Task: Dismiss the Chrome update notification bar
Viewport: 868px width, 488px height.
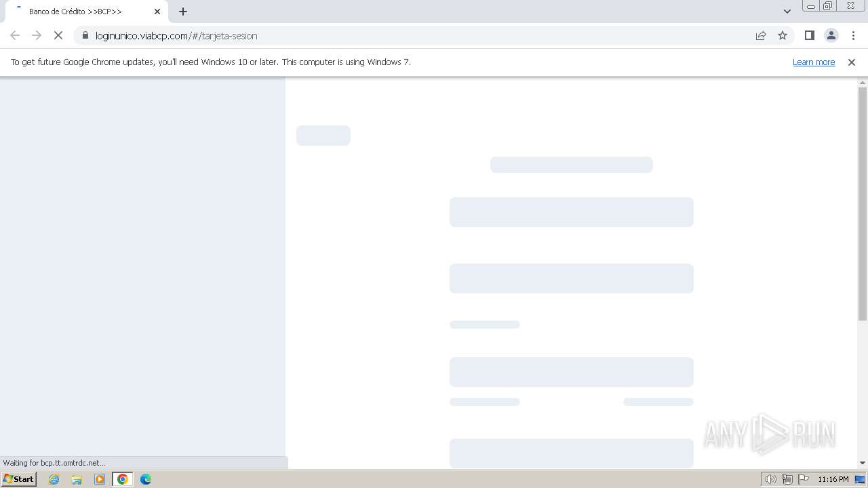Action: coord(852,62)
